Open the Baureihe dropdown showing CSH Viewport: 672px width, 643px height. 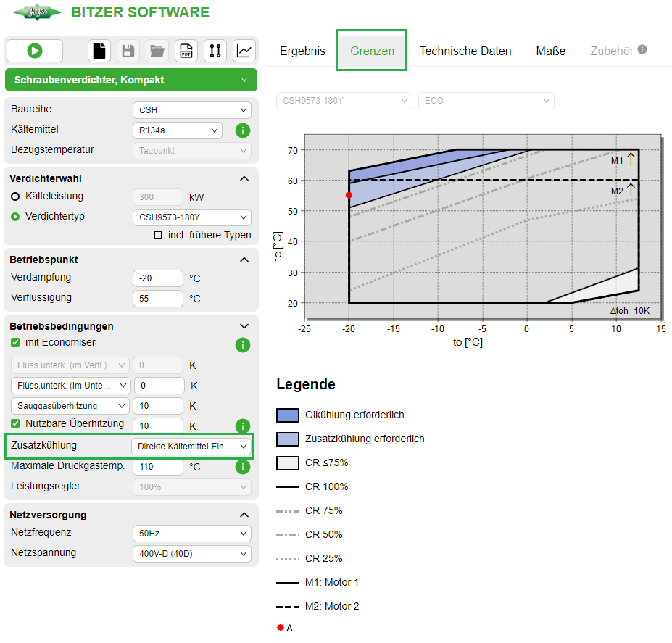tap(192, 110)
